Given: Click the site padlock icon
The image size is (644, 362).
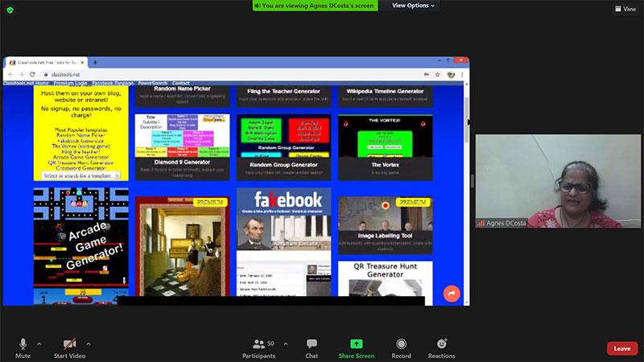Looking at the screenshot, I should [46, 74].
